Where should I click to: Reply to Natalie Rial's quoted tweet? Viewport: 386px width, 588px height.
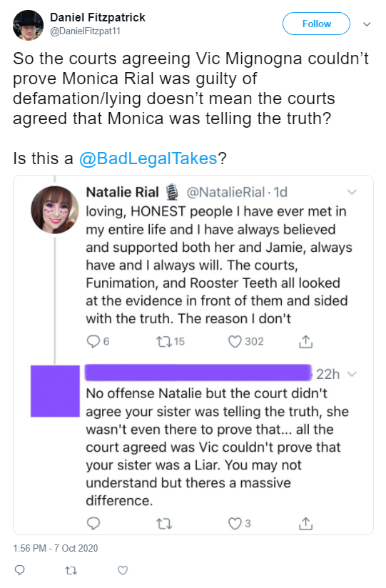pos(93,341)
